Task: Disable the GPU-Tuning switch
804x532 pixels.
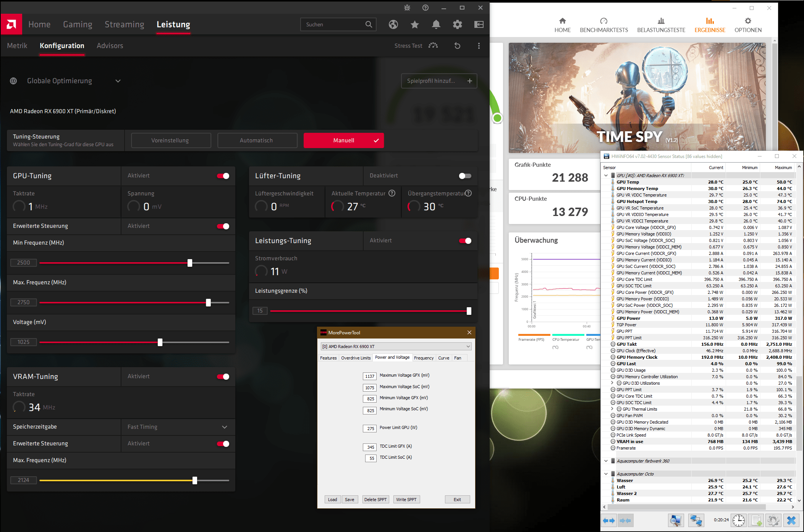Action: click(223, 176)
